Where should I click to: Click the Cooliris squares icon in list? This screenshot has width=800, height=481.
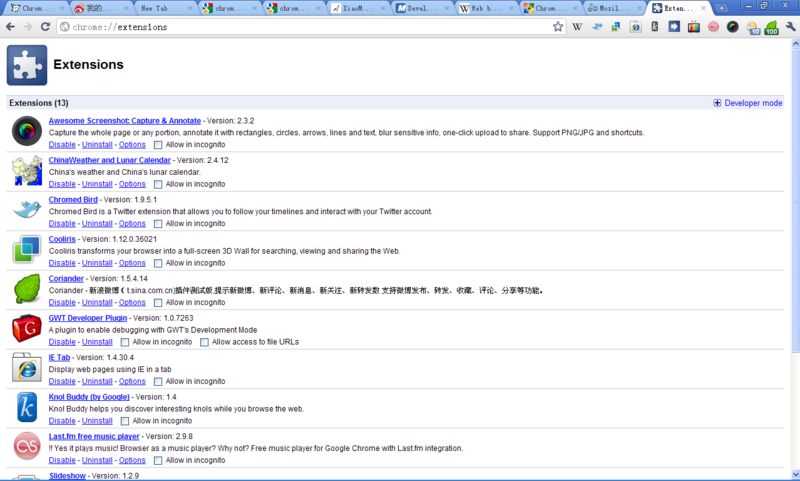point(27,249)
